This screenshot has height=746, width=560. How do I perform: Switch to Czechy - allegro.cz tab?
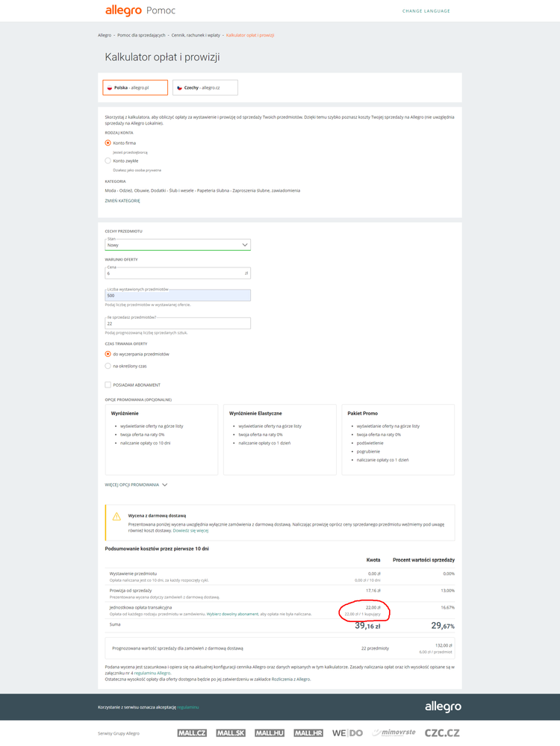coord(205,87)
